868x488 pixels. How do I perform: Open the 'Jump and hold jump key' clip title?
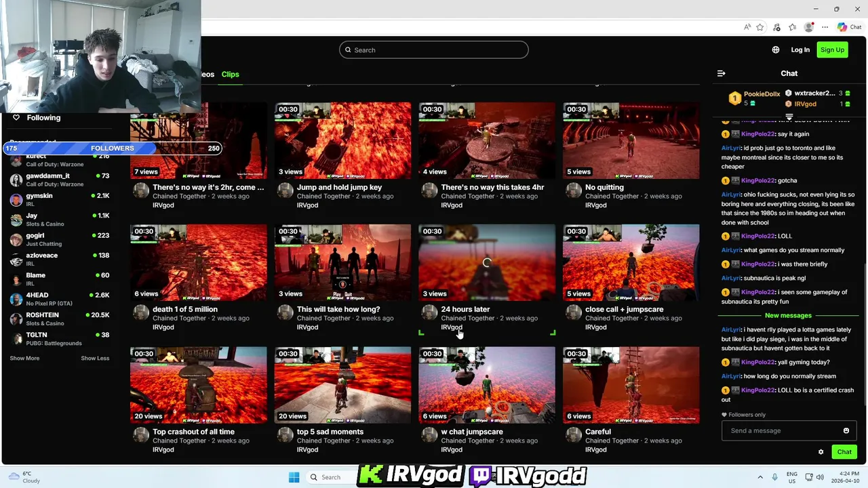tap(339, 187)
